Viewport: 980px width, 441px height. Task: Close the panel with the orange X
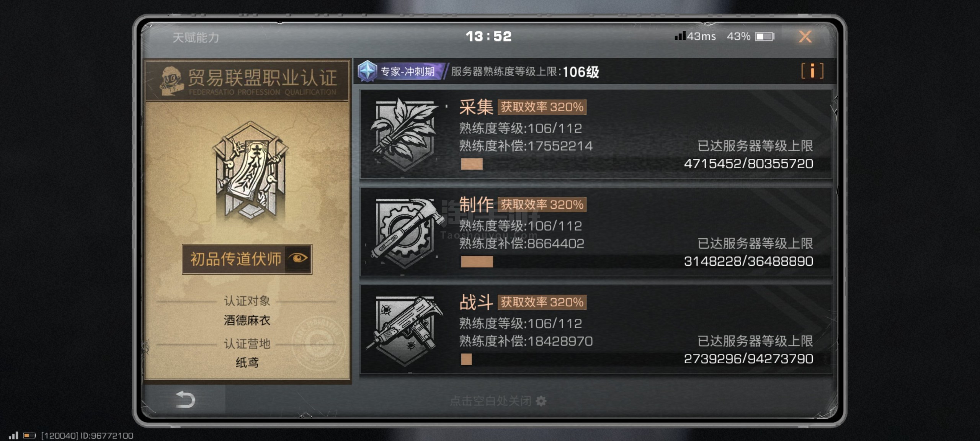(805, 37)
